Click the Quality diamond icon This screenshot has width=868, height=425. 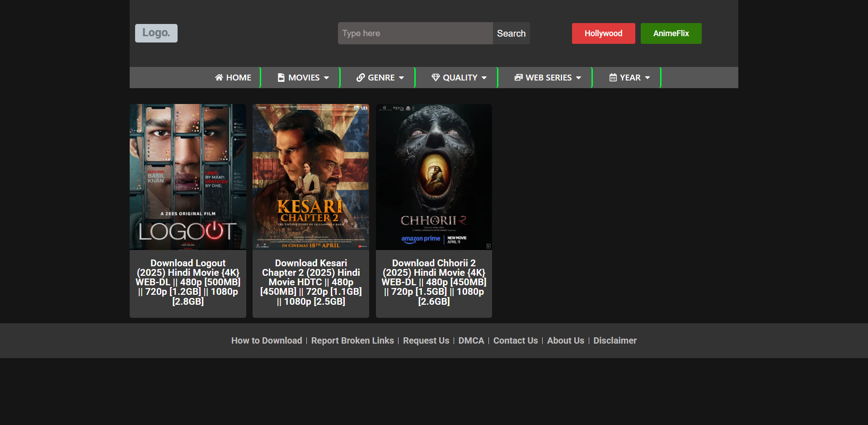tap(436, 77)
